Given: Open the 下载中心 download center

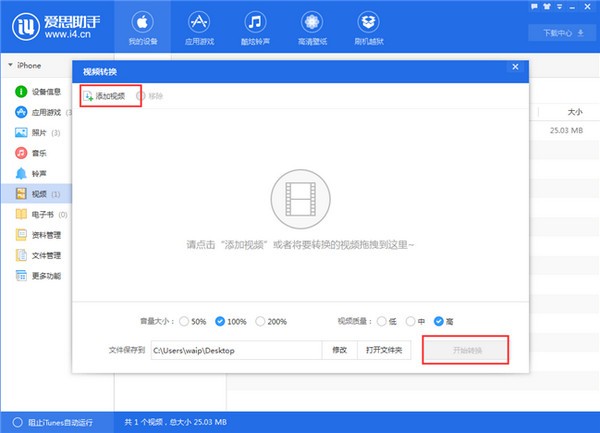Looking at the screenshot, I should pos(563,33).
